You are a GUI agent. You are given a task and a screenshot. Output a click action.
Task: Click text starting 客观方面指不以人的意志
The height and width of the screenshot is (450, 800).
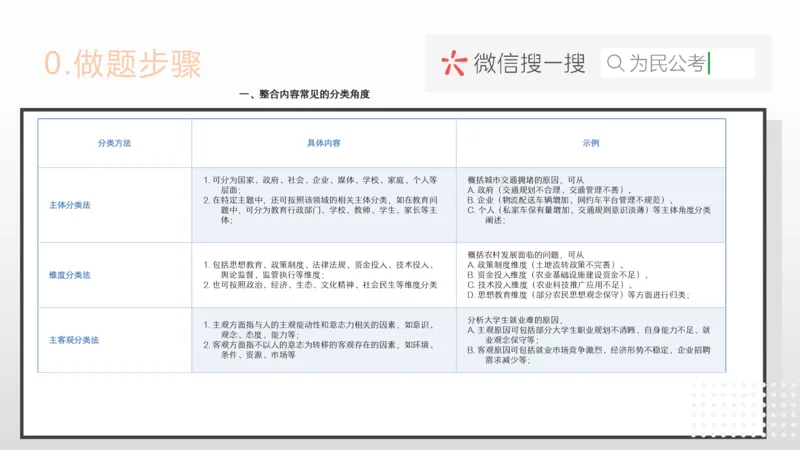(x=319, y=349)
